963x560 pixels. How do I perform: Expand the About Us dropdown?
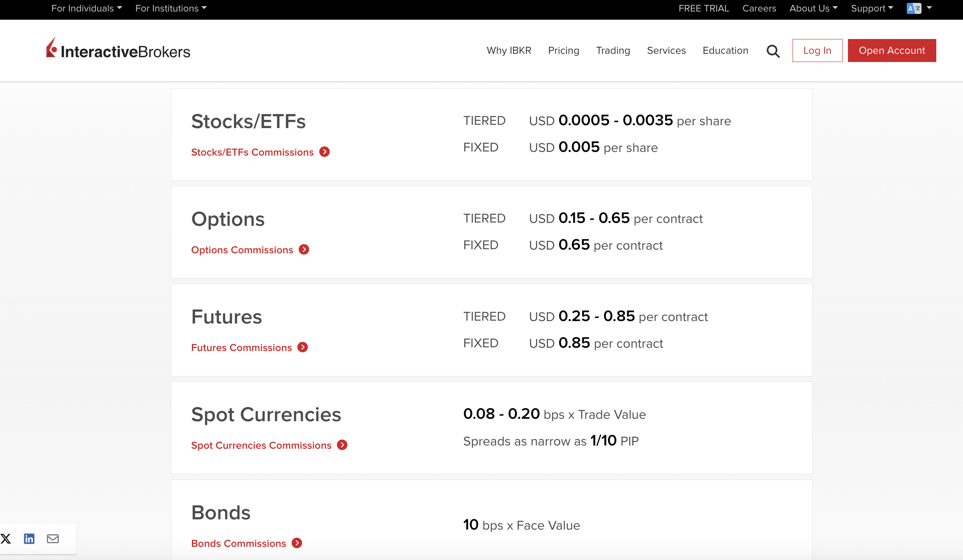tap(813, 8)
